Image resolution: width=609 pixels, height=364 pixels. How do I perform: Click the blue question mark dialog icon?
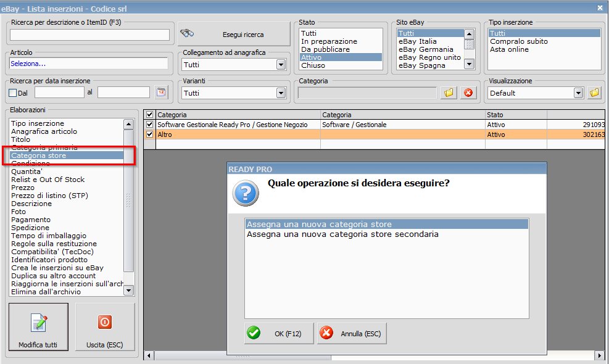246,193
